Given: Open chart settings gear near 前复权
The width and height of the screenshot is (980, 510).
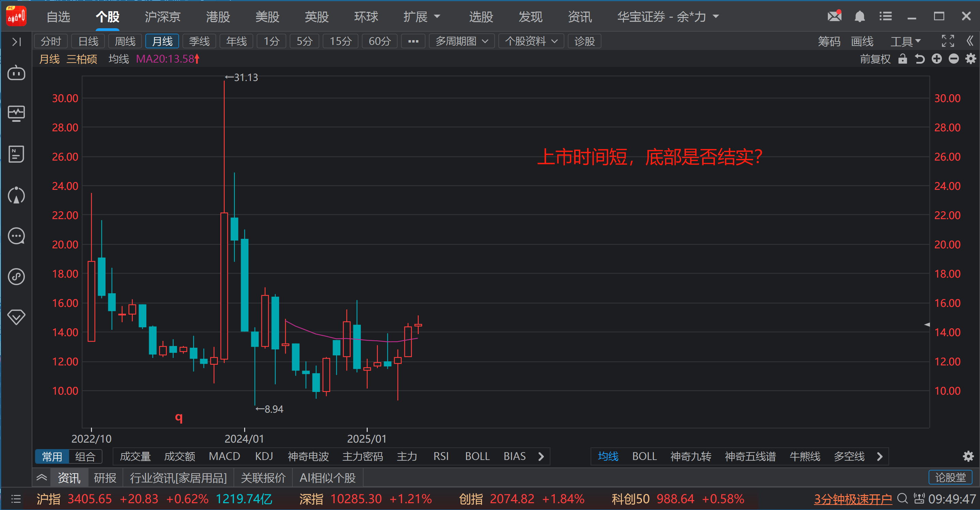Looking at the screenshot, I should [971, 59].
